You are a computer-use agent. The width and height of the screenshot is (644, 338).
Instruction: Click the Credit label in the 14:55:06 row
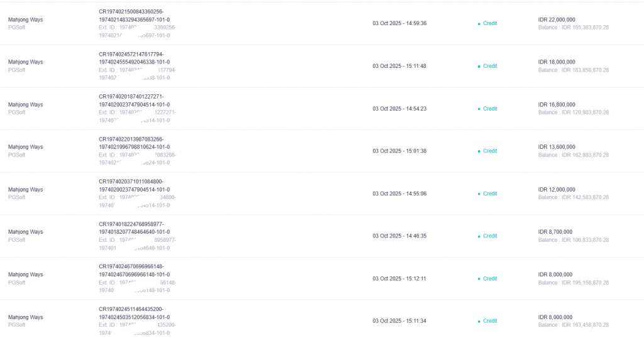click(x=490, y=194)
